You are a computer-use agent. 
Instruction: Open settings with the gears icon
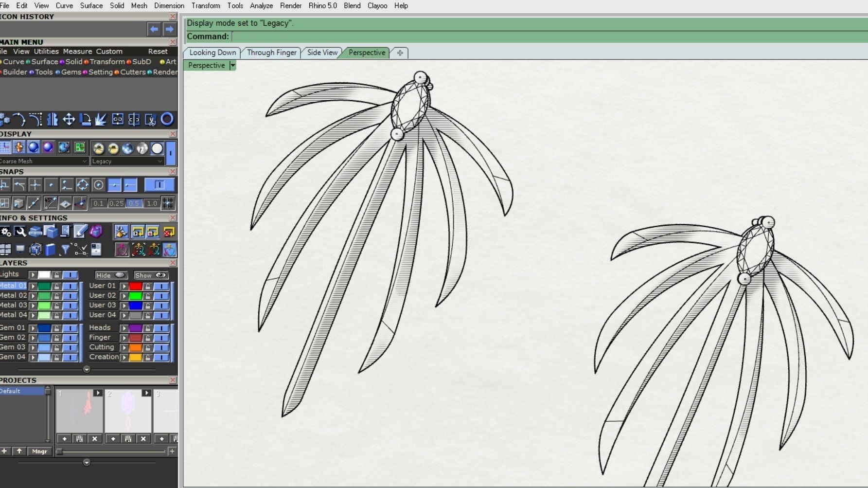click(5, 232)
